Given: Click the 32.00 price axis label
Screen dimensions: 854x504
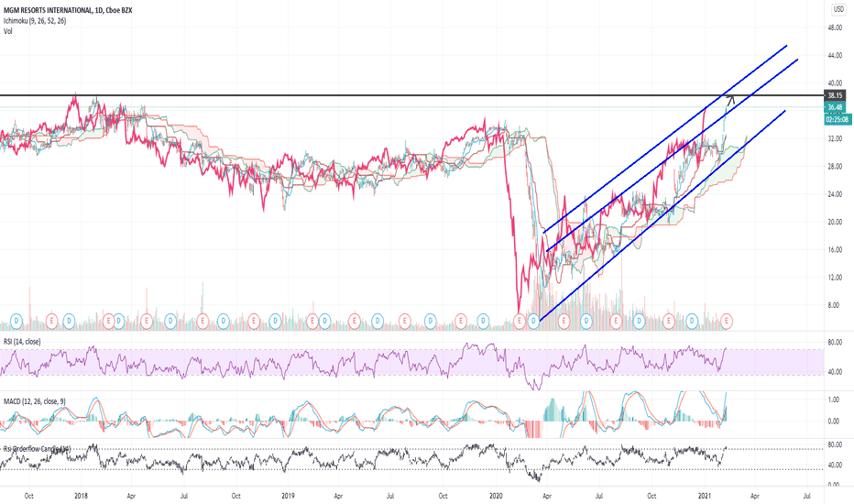Looking at the screenshot, I should 835,139.
